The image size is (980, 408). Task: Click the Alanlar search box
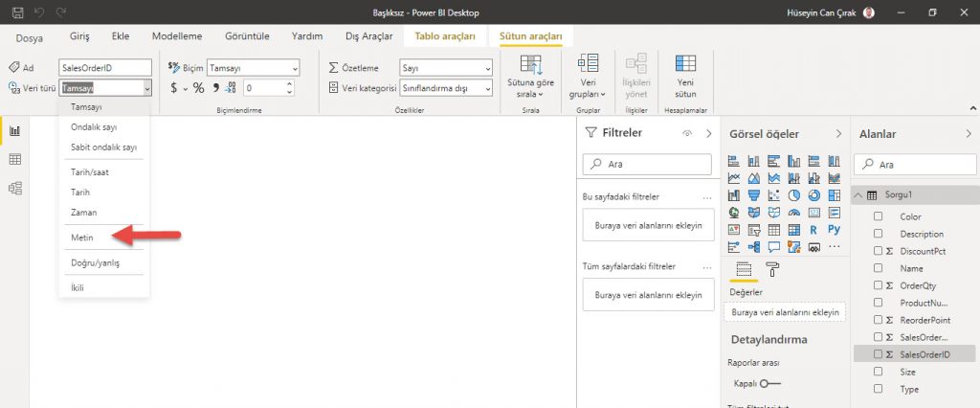(915, 165)
